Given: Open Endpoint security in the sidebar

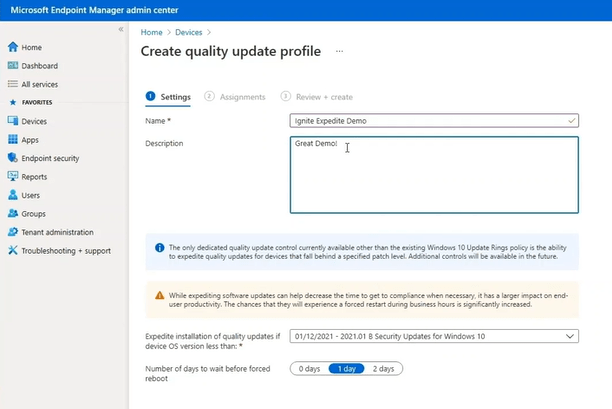Looking at the screenshot, I should 50,158.
